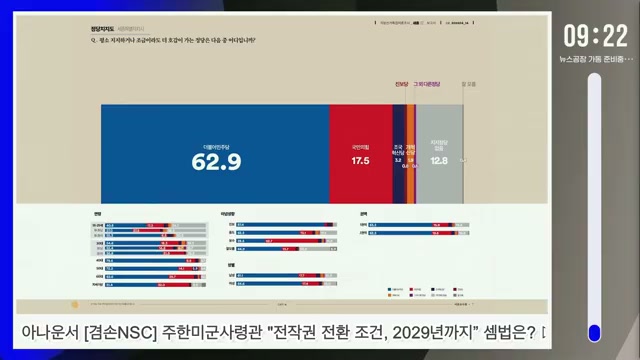Click the 잘 모름 label above the chart
The height and width of the screenshot is (360, 640).
(x=469, y=84)
